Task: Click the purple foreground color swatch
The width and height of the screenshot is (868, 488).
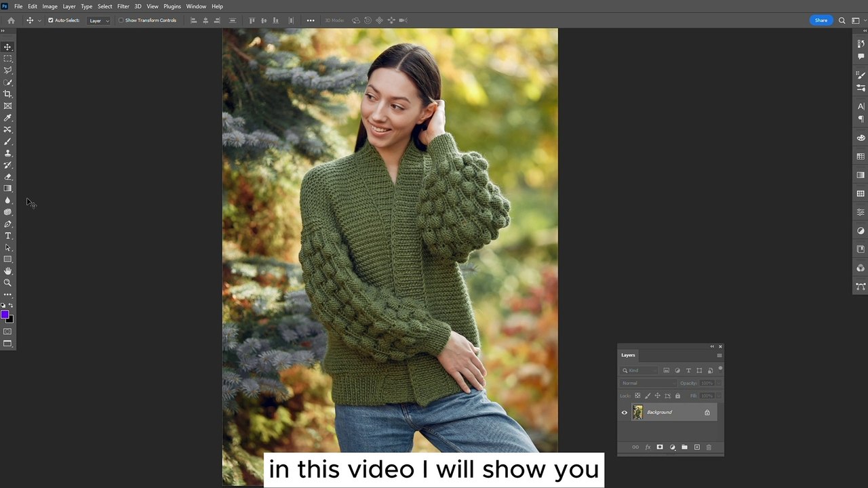Action: click(x=4, y=314)
